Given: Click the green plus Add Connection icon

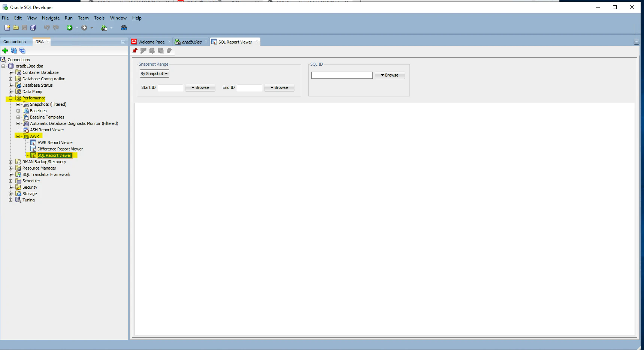Looking at the screenshot, I should (x=5, y=51).
